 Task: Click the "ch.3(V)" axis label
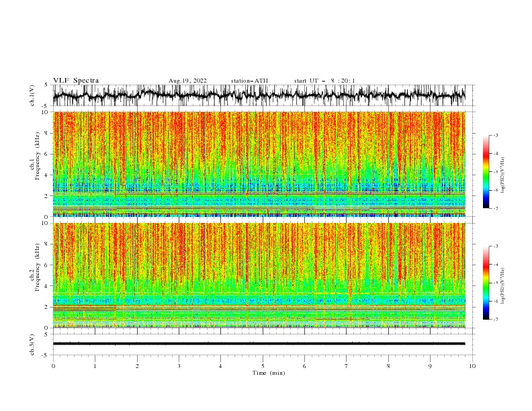[x=32, y=345]
